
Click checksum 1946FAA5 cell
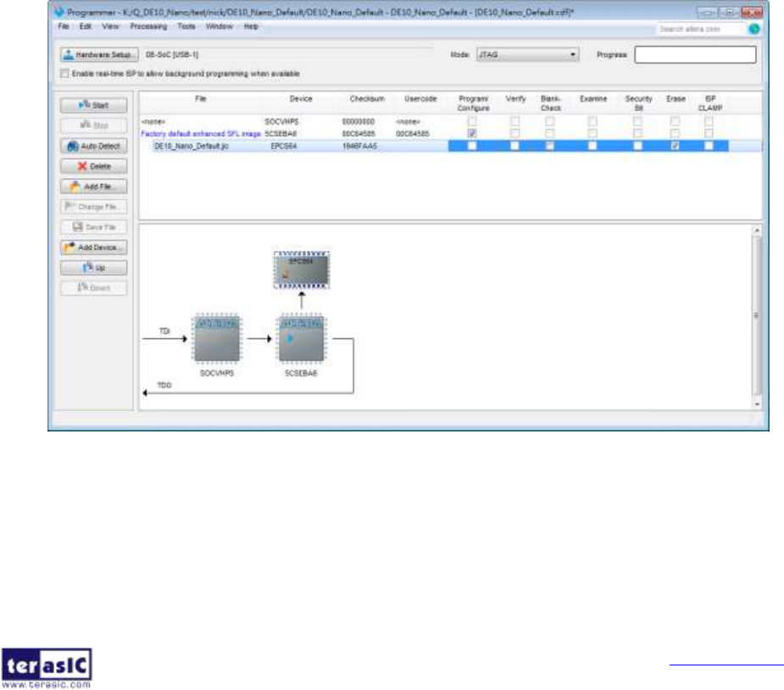click(x=359, y=146)
